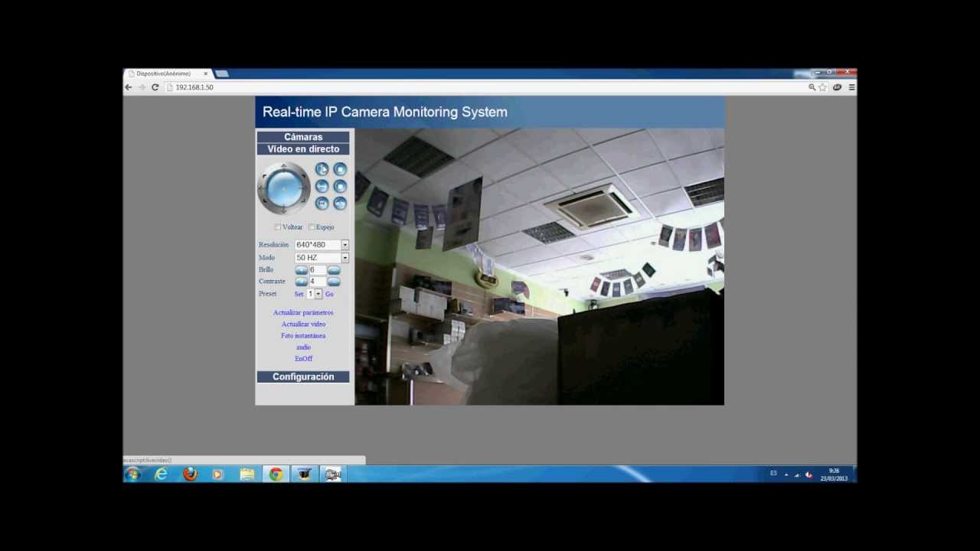Viewport: 980px width, 551px height.
Task: Pan camera right with PTZ right arrow
Action: tap(305, 187)
